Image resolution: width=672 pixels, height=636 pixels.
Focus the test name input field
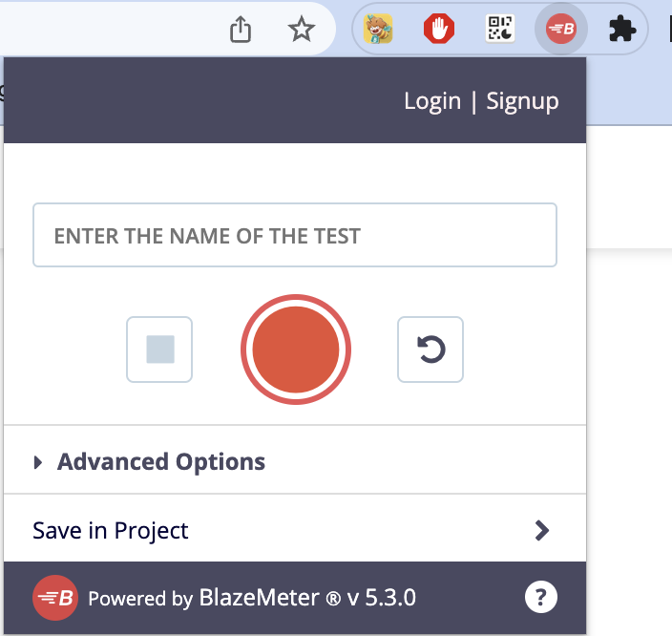295,235
